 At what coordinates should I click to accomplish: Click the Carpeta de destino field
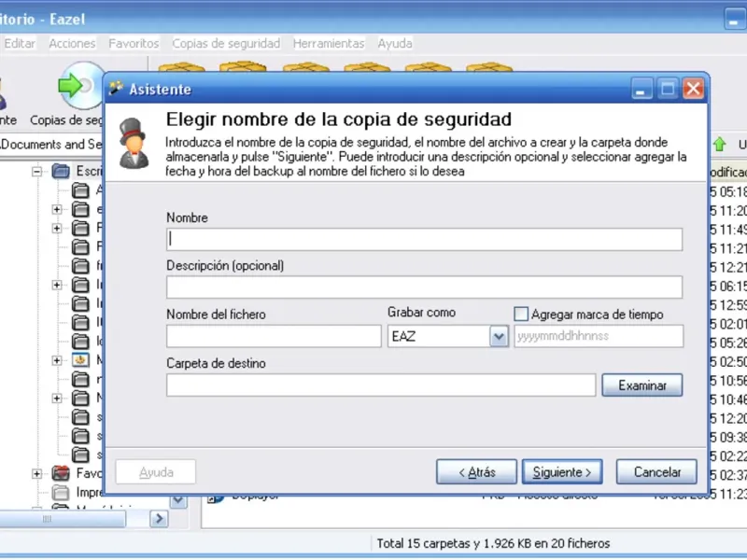point(381,385)
